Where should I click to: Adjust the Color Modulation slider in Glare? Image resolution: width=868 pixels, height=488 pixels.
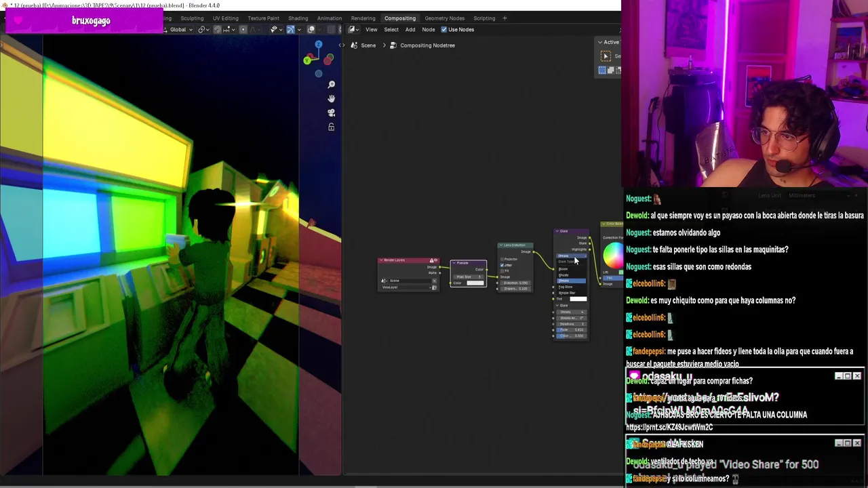(x=571, y=336)
